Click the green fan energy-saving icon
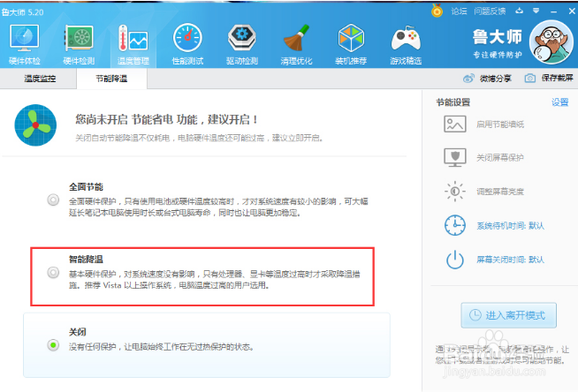 (x=35, y=125)
